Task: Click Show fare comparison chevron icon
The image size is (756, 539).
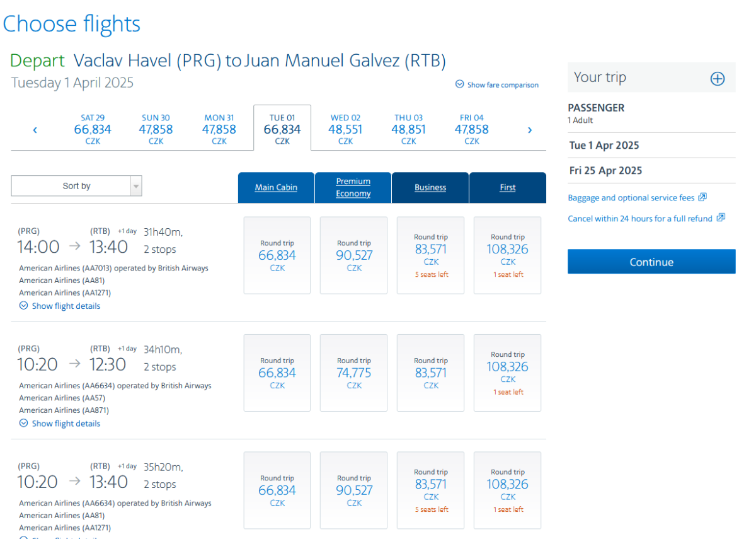Action: [x=460, y=84]
